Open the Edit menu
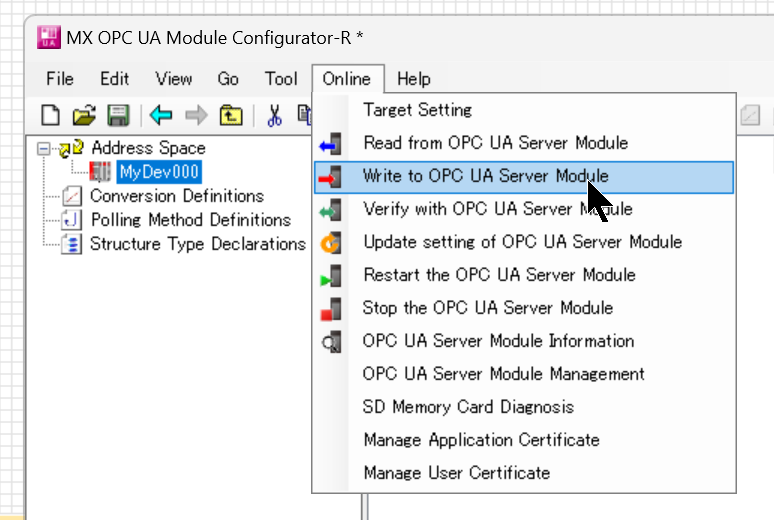 click(115, 79)
